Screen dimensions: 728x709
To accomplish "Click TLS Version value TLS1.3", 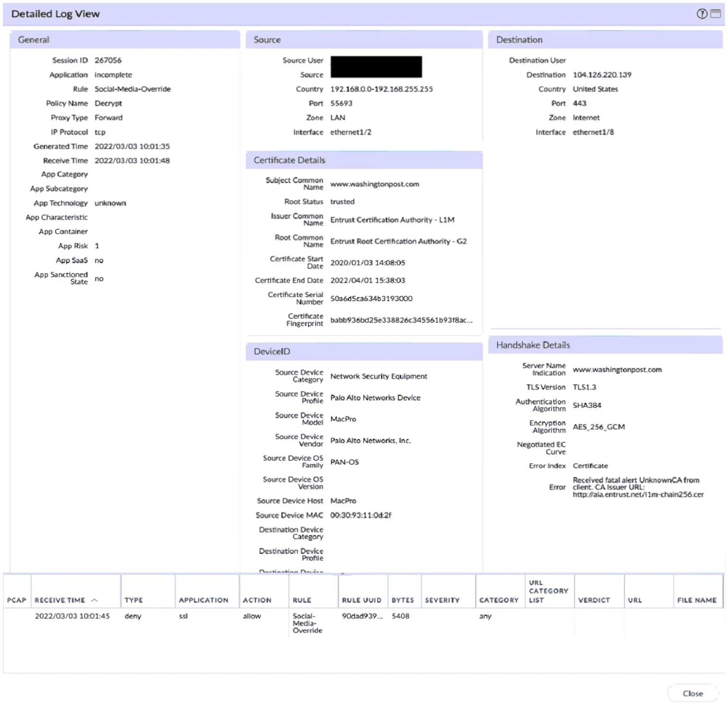I will pos(585,387).
